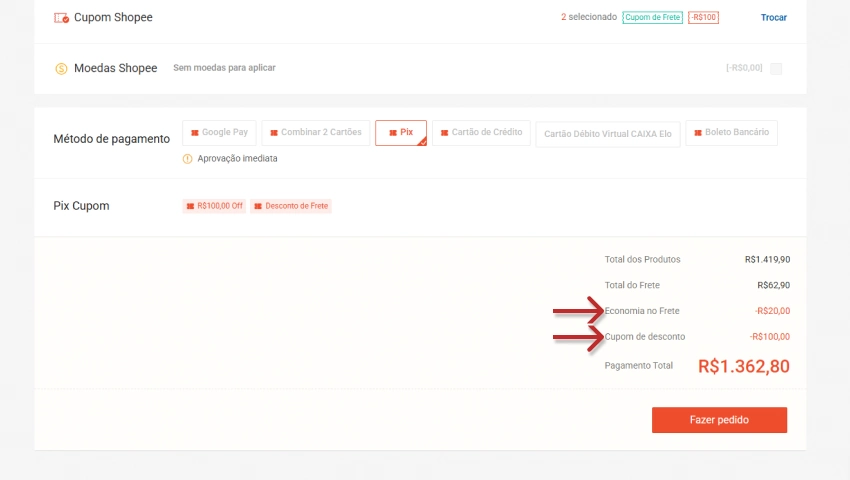Click the R$100,00 Off Pix coupon tag

pyautogui.click(x=214, y=206)
